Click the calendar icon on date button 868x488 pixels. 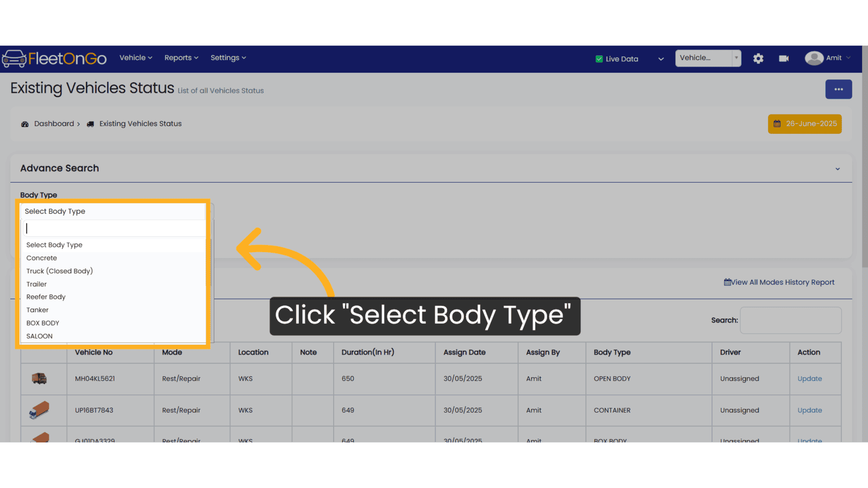(777, 124)
